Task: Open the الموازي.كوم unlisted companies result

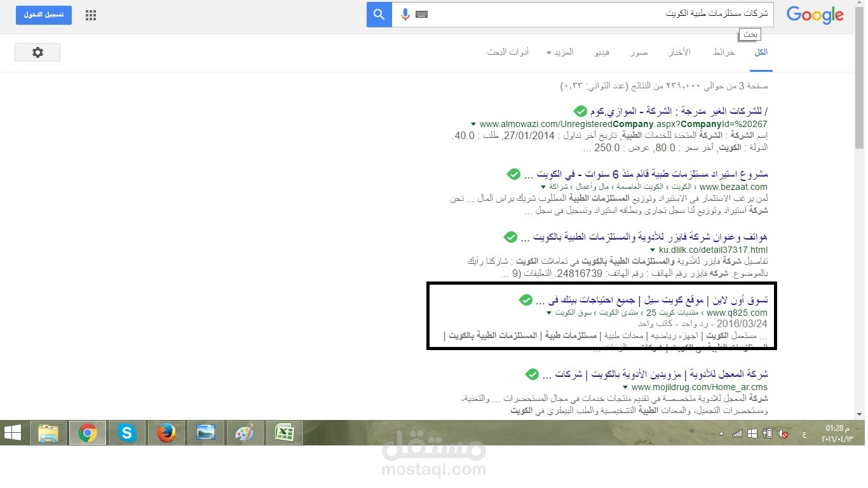Action: point(679,110)
